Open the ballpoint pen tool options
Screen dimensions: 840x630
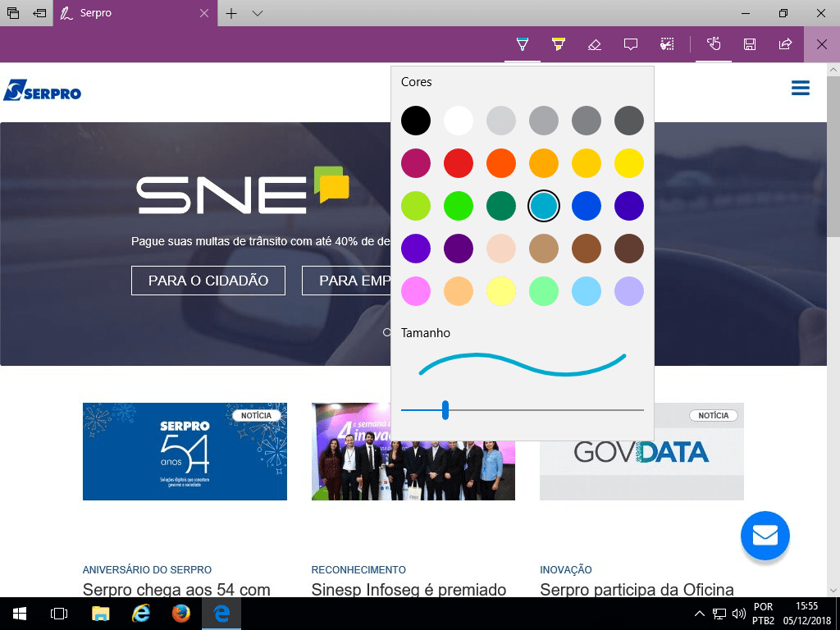coord(523,44)
